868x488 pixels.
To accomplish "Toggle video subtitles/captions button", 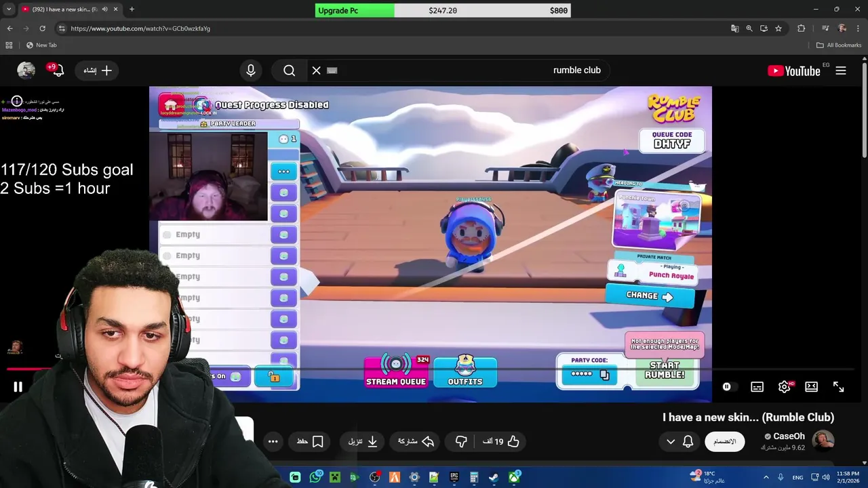I will point(757,387).
